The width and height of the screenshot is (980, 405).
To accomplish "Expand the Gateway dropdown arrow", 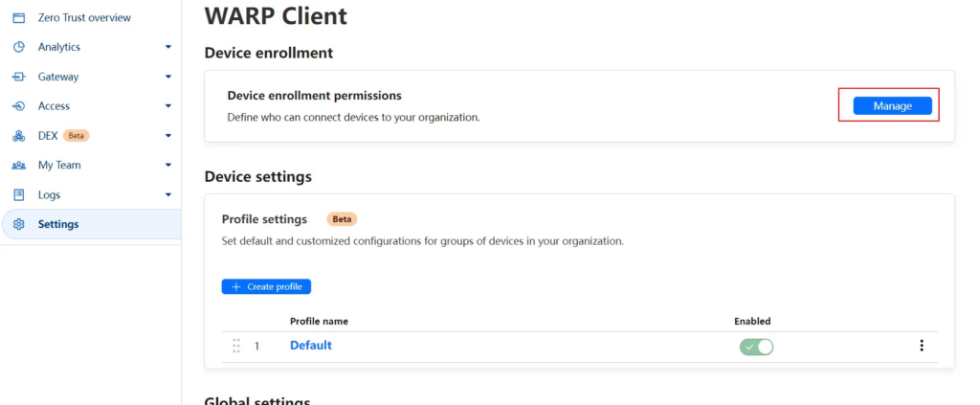I will click(167, 77).
